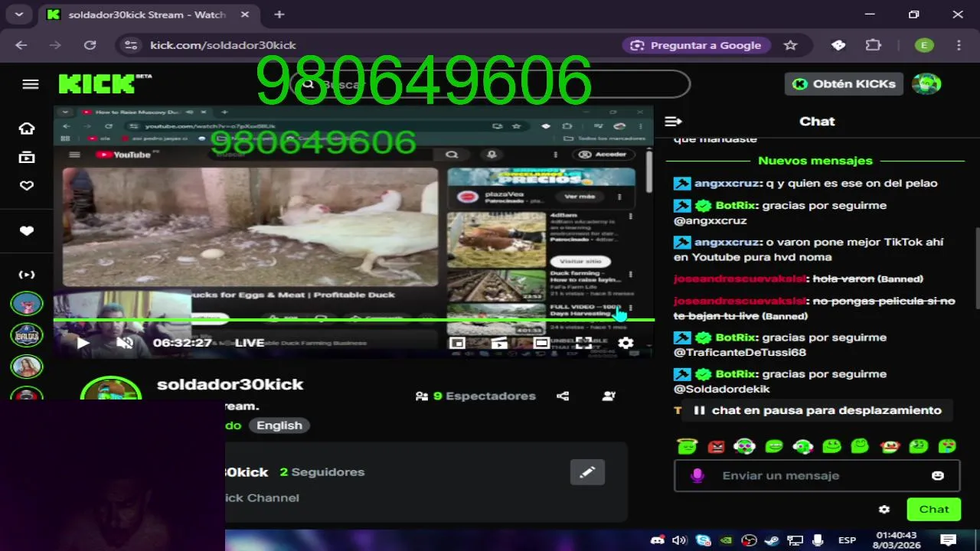Click Preguntar a Google button
Image resolution: width=980 pixels, height=551 pixels.
(695, 45)
